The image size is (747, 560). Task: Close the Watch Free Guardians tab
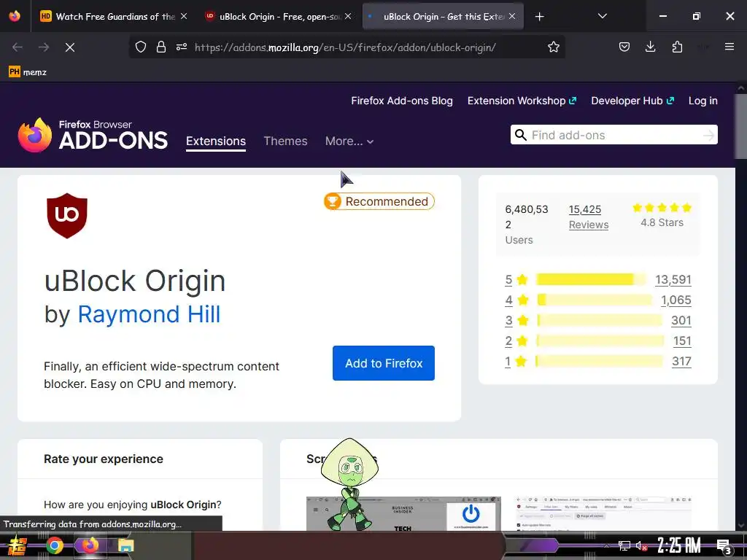(x=184, y=16)
